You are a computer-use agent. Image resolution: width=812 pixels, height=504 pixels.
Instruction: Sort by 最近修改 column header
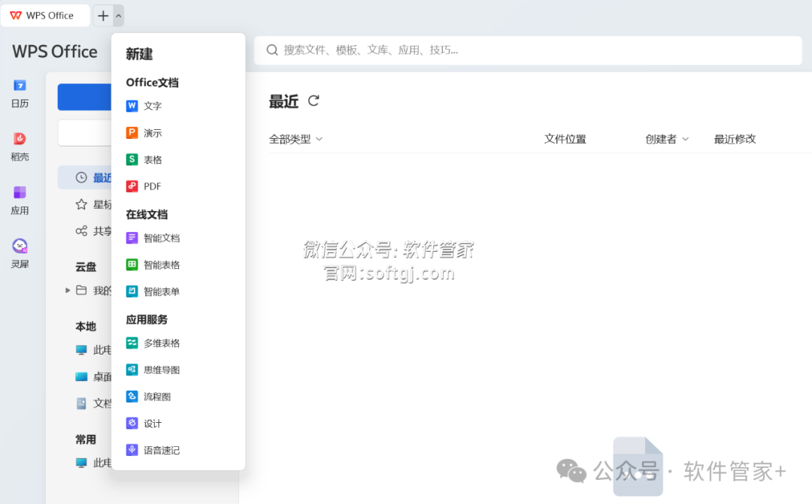[735, 139]
